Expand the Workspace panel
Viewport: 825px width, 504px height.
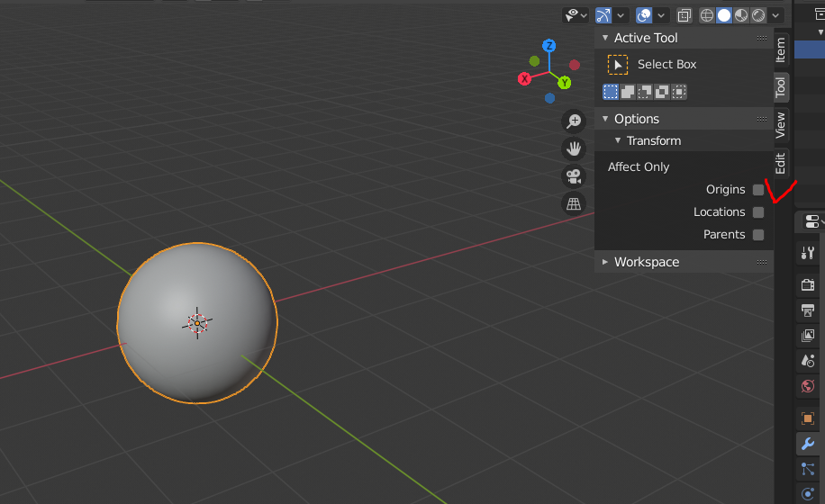[605, 262]
